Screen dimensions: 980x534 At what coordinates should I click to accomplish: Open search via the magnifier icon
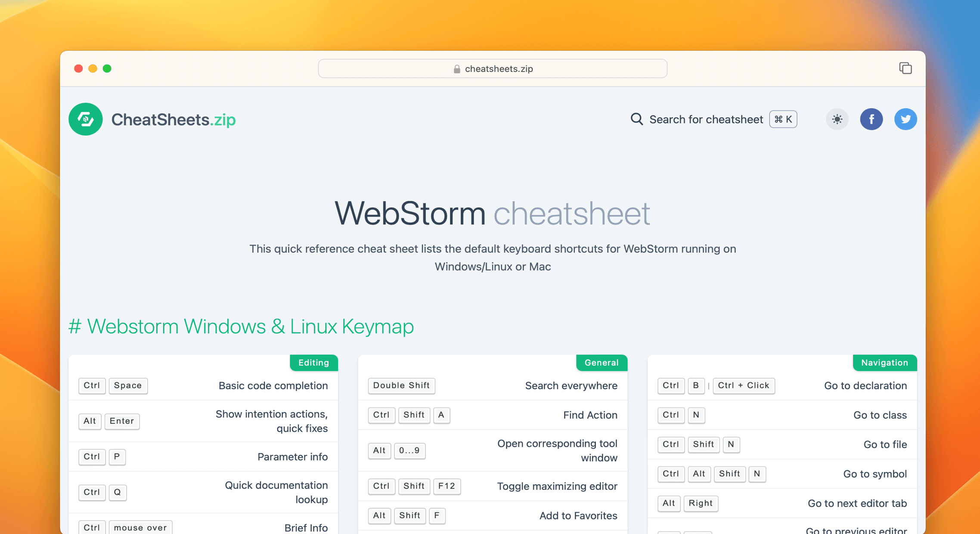coord(636,119)
